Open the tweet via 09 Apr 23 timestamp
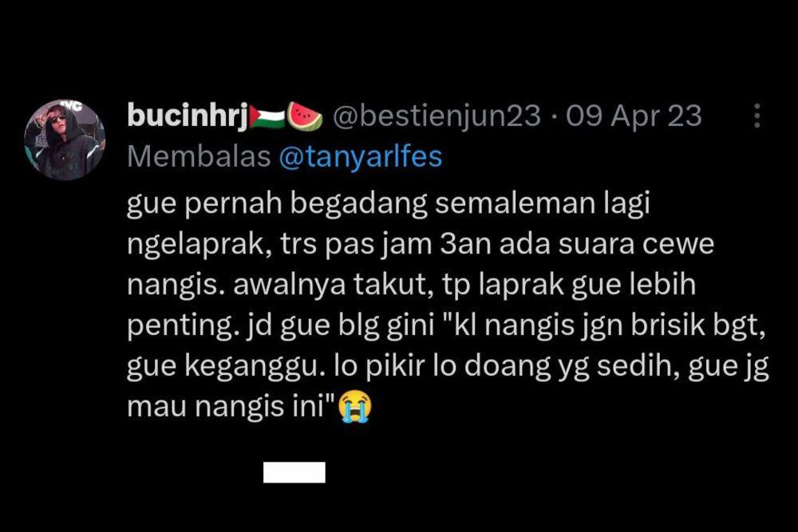Viewport: 798px width, 532px height. click(x=634, y=116)
